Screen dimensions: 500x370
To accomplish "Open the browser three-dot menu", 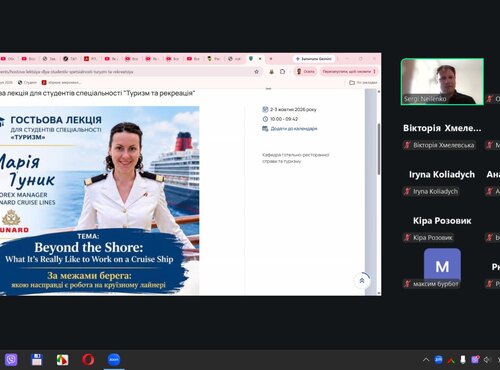I will [x=375, y=72].
